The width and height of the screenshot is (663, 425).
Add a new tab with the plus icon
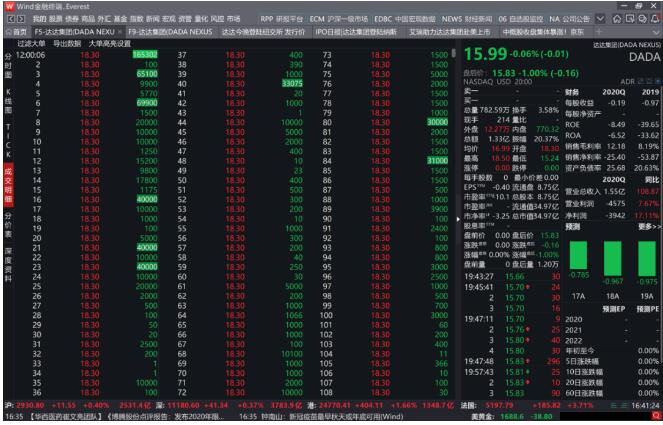(x=598, y=32)
